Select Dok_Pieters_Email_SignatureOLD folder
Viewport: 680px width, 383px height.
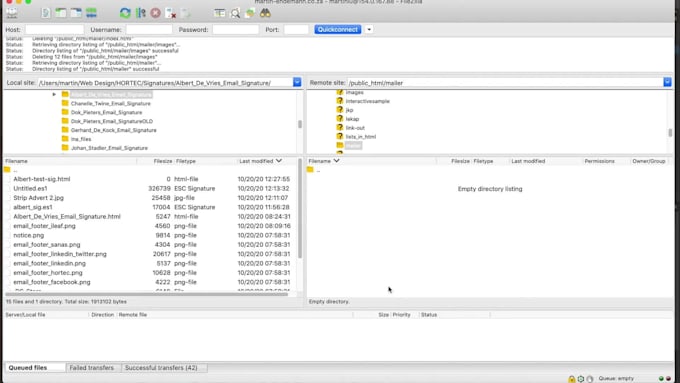click(111, 121)
